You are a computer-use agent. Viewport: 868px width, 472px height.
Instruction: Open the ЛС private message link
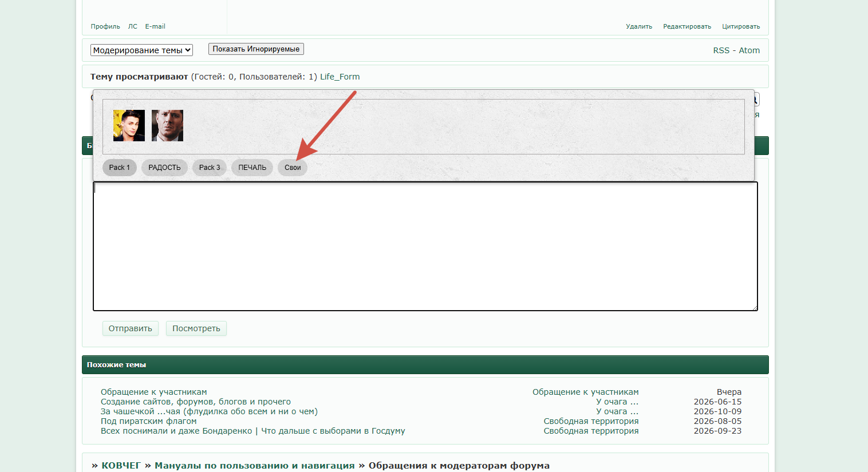click(x=133, y=26)
